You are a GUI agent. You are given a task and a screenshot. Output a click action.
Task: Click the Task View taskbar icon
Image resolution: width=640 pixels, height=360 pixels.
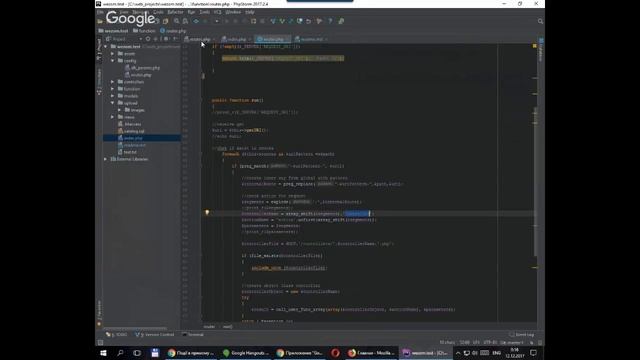pyautogui.click(x=137, y=353)
